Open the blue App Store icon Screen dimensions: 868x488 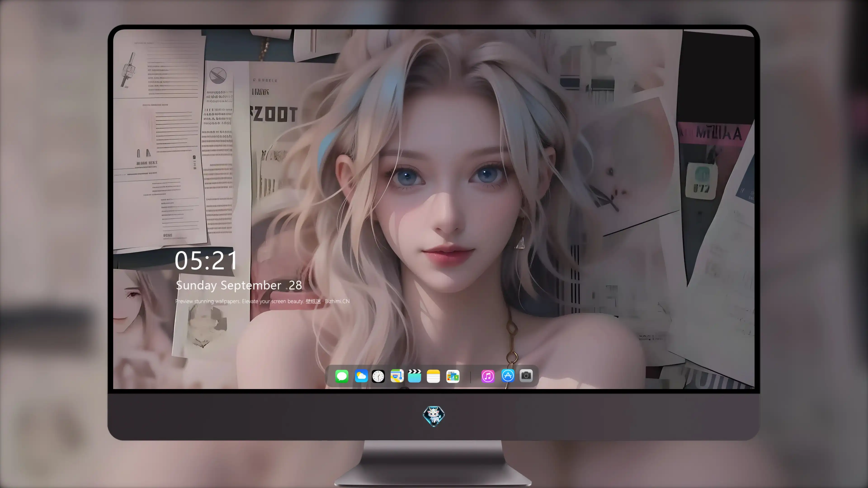coord(508,376)
